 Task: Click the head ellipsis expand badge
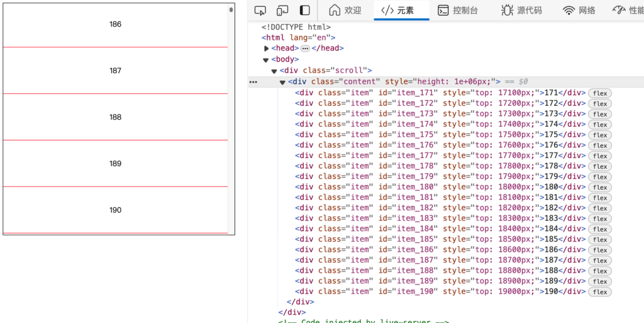305,48
